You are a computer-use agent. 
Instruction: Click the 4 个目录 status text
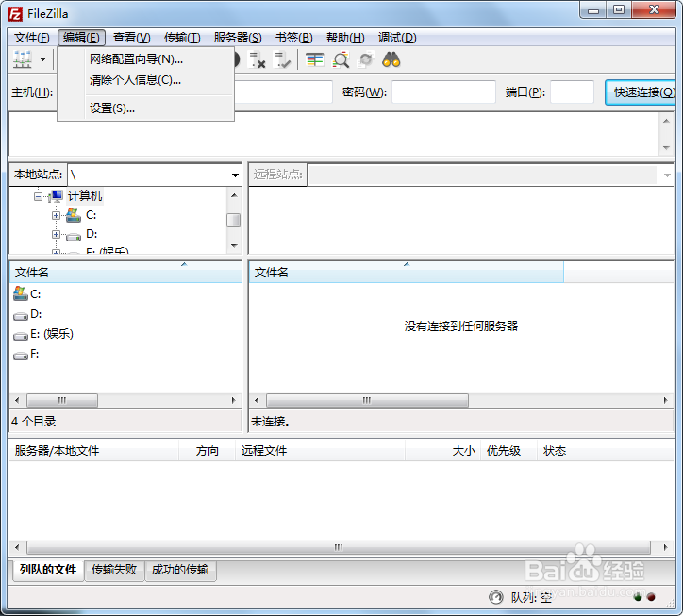click(34, 421)
